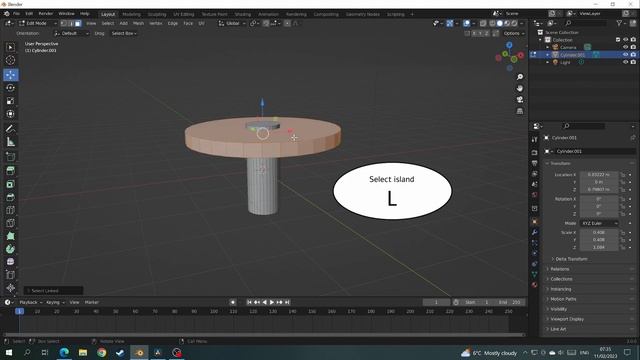
Task: Open Global transform orientation dropdown
Action: (232, 23)
